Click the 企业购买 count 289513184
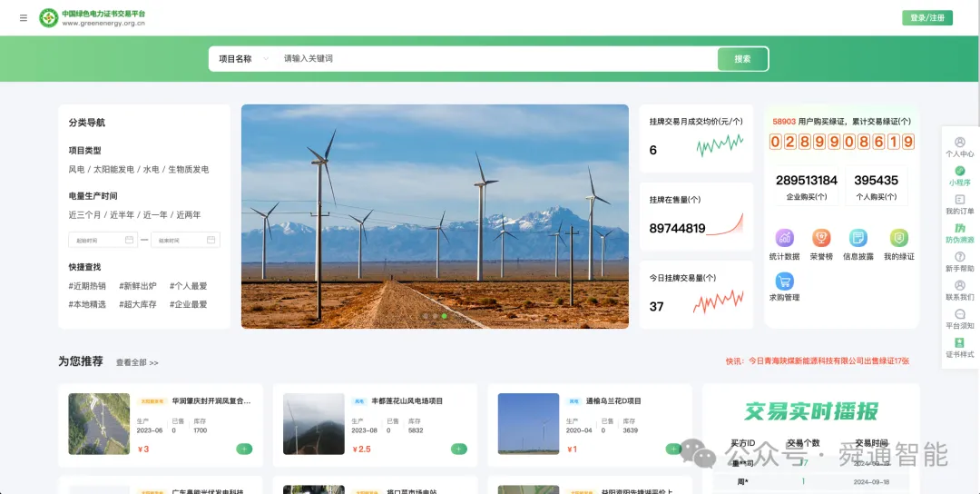This screenshot has height=494, width=980. (x=807, y=180)
